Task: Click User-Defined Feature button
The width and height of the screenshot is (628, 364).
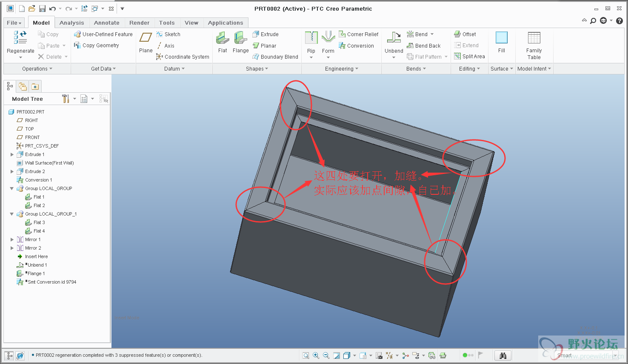Action: coord(103,34)
